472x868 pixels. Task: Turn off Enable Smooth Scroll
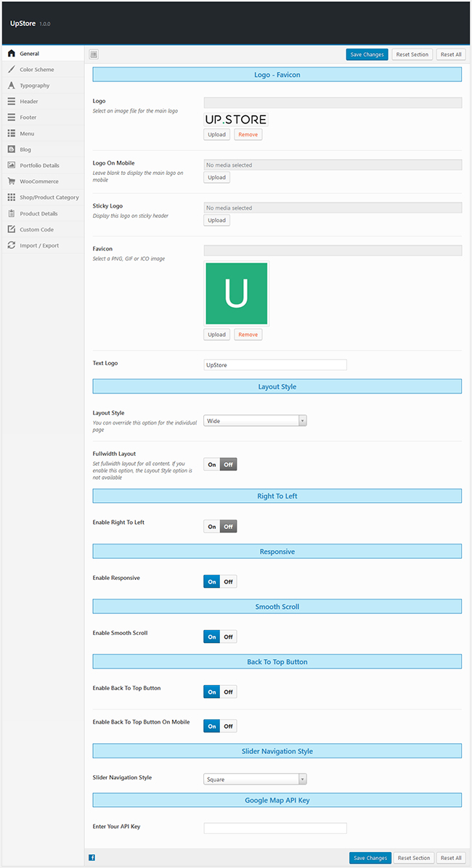point(228,636)
